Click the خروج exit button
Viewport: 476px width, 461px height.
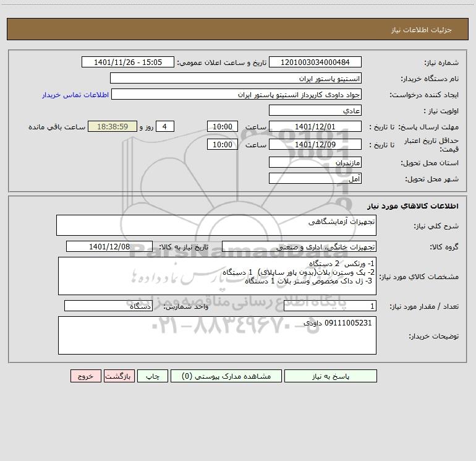[85, 376]
